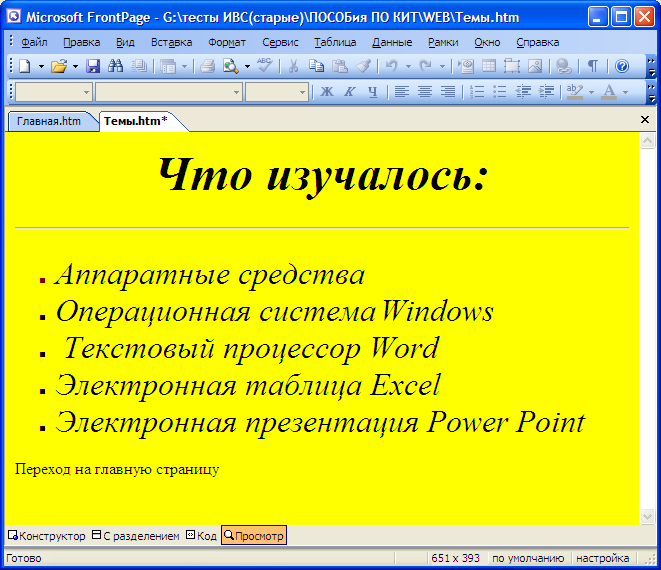Toggle Bold (Ж) formatting

coord(327,91)
